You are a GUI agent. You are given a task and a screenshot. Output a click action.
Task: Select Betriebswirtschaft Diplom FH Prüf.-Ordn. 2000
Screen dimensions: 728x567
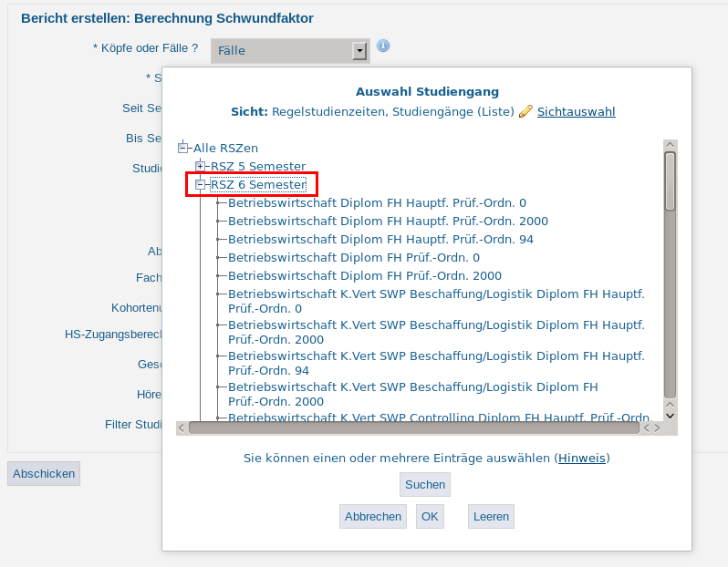click(x=365, y=275)
